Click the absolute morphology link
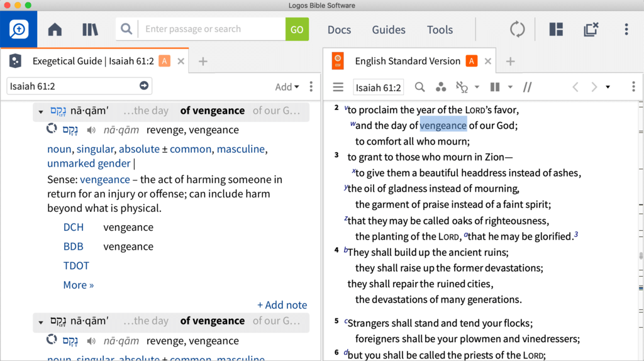 [139, 149]
